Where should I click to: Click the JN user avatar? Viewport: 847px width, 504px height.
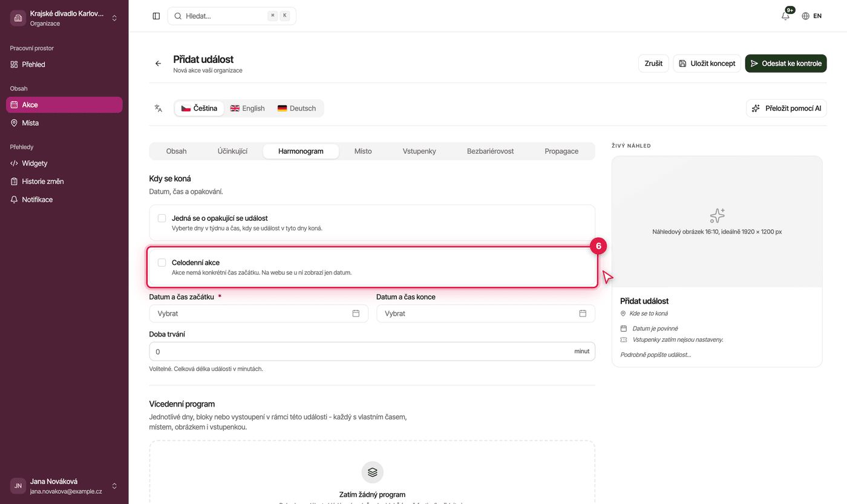coord(18,486)
